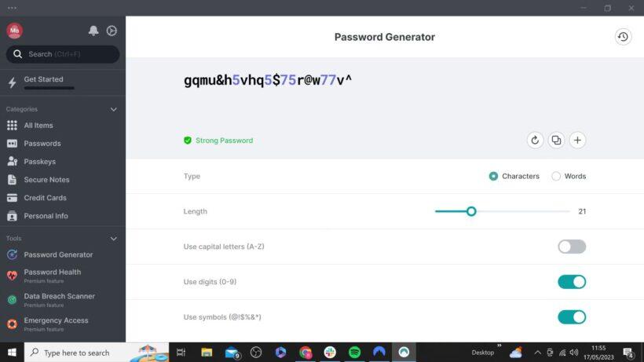The image size is (644, 362).
Task: Click the generated password text
Action: click(x=268, y=80)
